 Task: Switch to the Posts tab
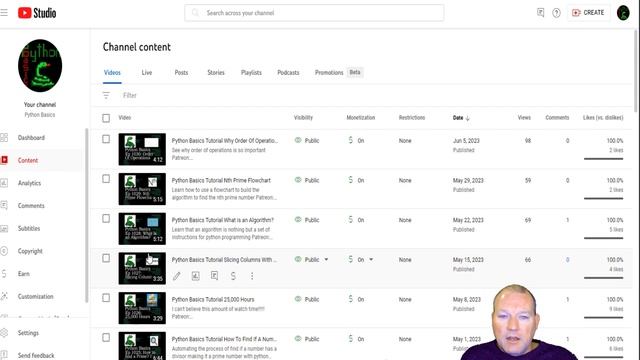[181, 73]
